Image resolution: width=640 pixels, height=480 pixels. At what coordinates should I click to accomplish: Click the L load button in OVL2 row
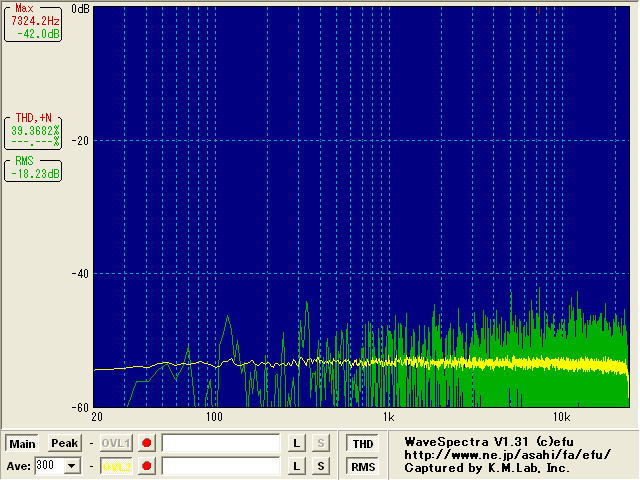click(296, 466)
